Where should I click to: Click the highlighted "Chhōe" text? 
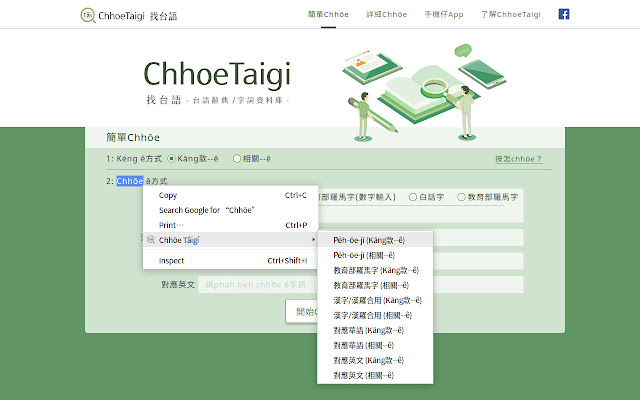[130, 181]
